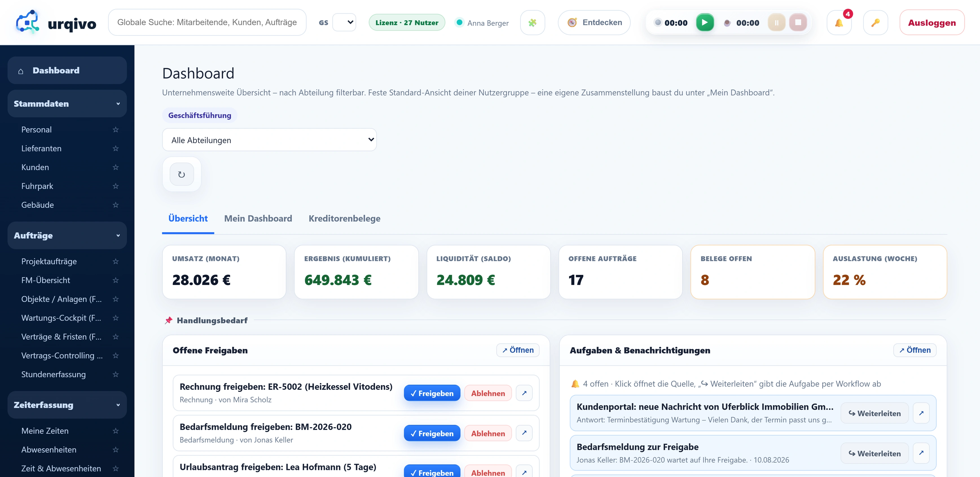The height and width of the screenshot is (477, 980).
Task: Collapse the Stammdaten sidebar section
Action: tap(67, 103)
